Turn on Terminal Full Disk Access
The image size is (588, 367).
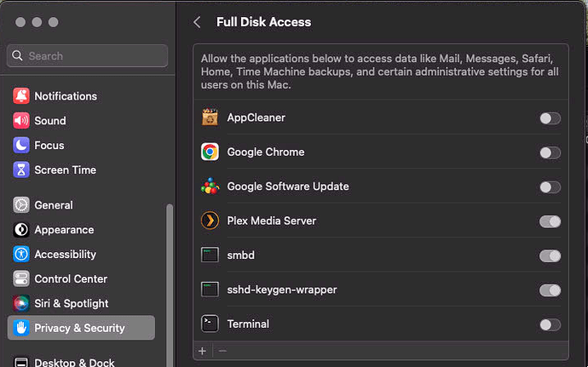coord(550,324)
